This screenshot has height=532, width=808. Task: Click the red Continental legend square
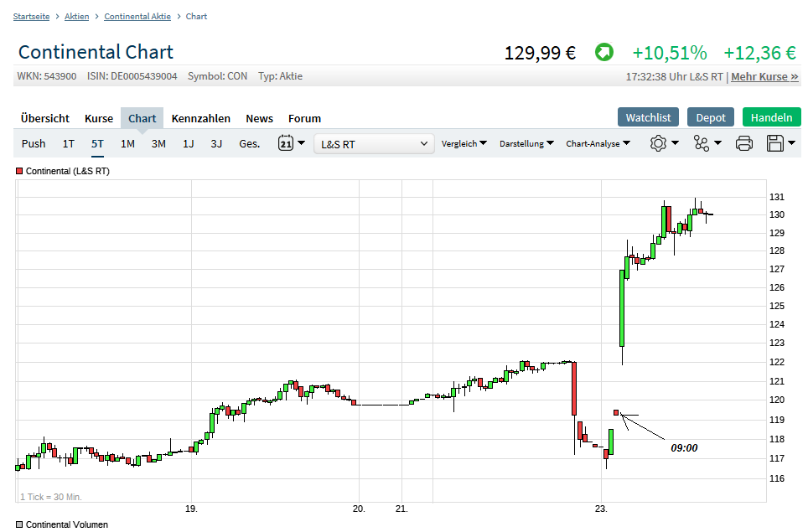click(19, 171)
